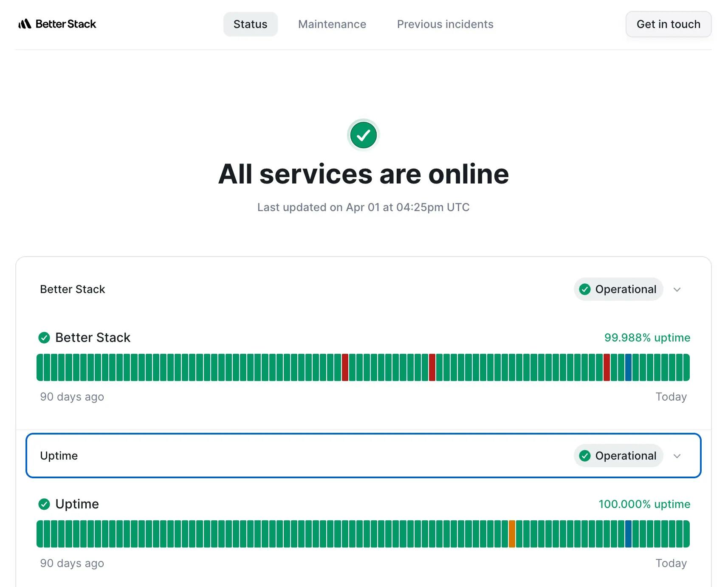The height and width of the screenshot is (587, 728).
Task: Click the Better Stack group header title
Action: (73, 289)
